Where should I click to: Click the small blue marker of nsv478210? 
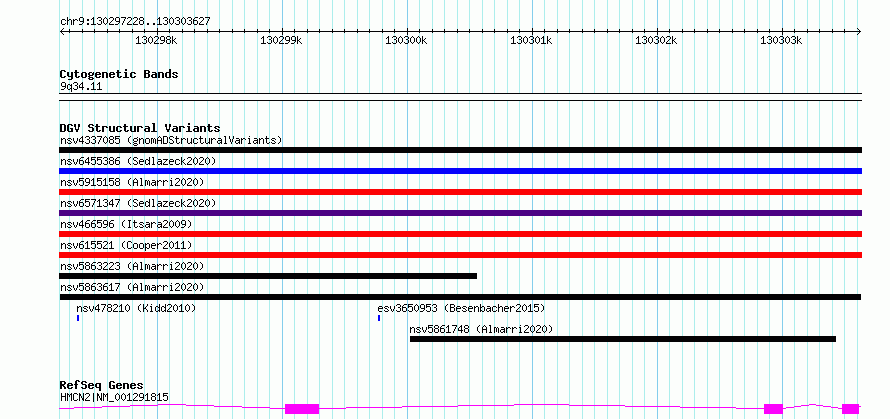point(78,318)
